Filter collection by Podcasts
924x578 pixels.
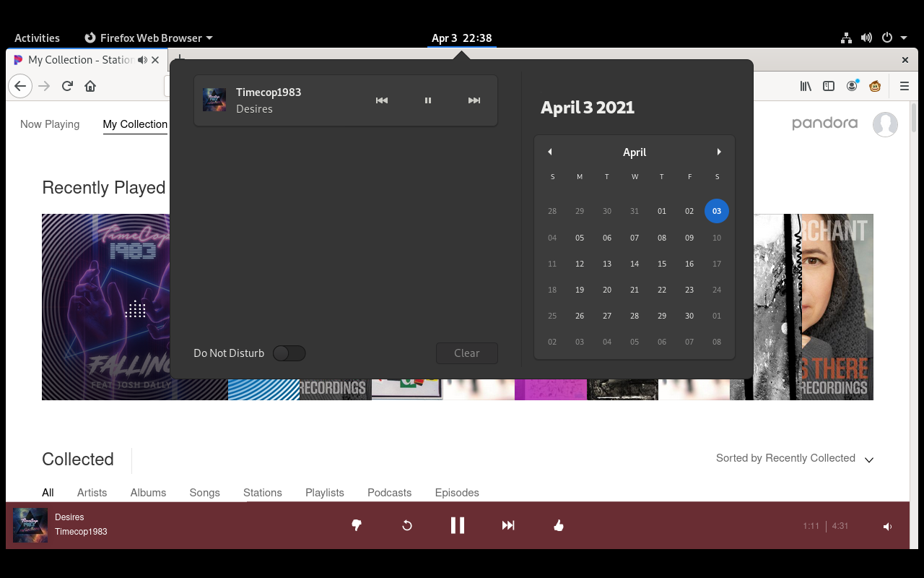point(389,493)
